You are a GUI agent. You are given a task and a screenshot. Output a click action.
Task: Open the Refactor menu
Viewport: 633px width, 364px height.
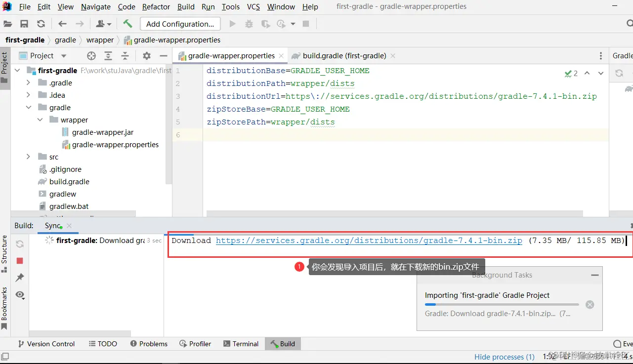(156, 7)
